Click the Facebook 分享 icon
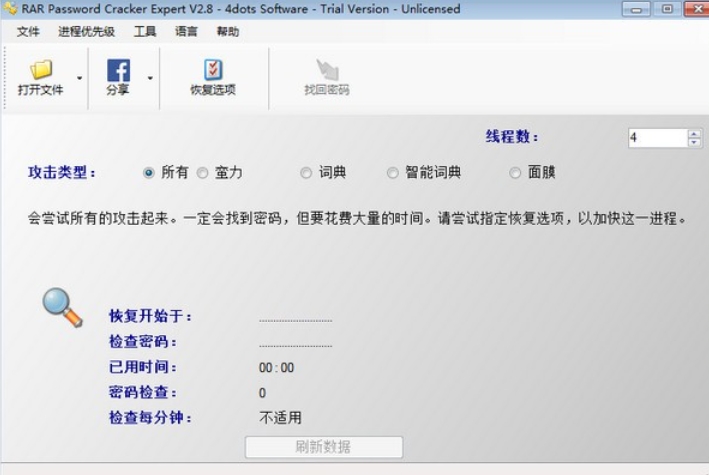 118,70
